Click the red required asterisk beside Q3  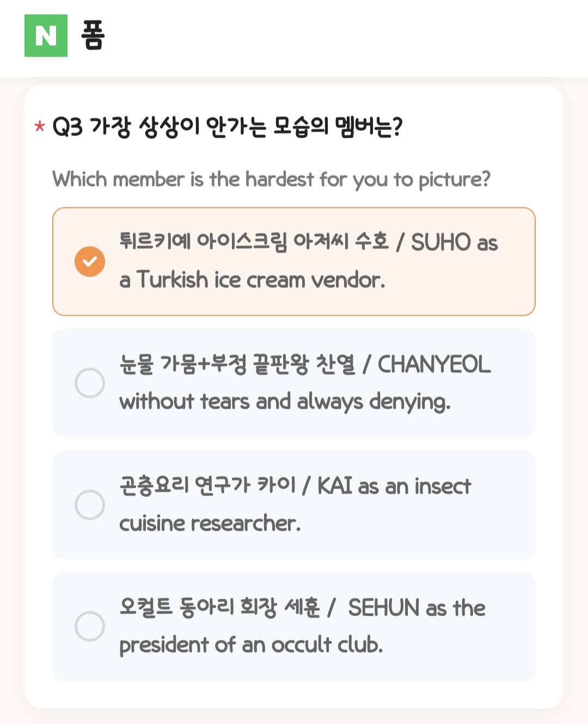tap(39, 127)
